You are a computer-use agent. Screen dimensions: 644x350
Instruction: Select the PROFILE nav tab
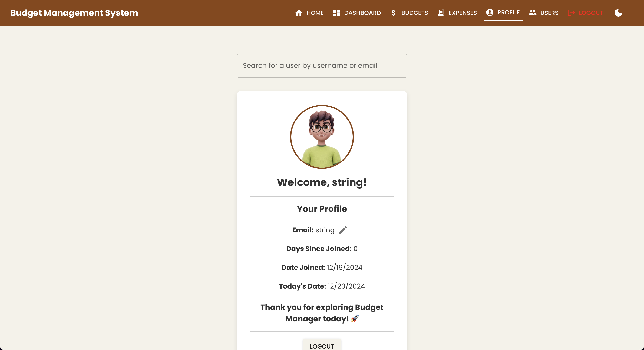coord(503,13)
